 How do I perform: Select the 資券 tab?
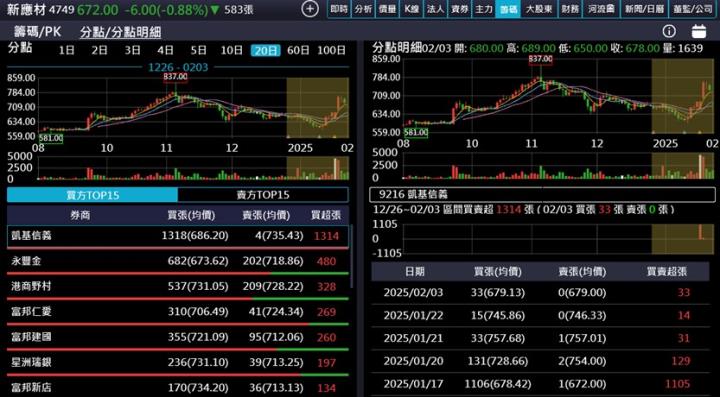click(x=459, y=9)
